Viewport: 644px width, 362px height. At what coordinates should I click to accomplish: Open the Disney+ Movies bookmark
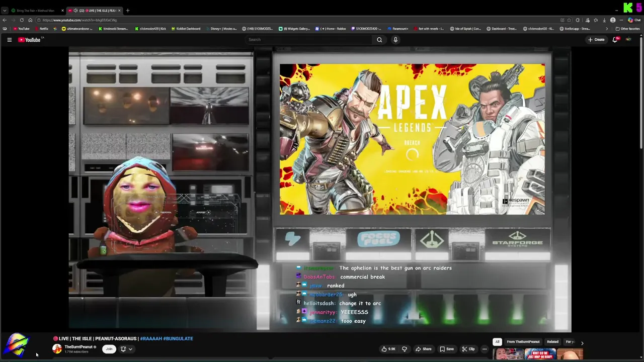tap(221, 29)
